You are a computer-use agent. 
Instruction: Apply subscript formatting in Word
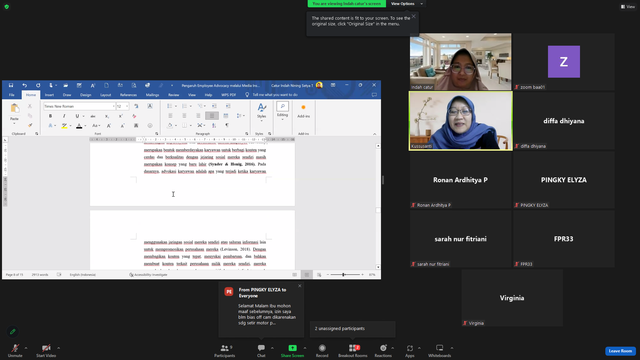coord(107,116)
